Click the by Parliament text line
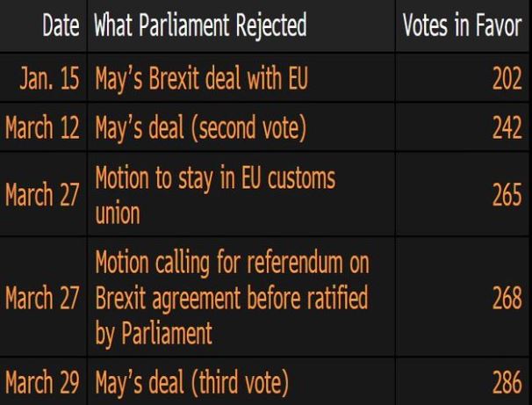Viewport: 532px width, 405px height. pyautogui.click(x=155, y=333)
